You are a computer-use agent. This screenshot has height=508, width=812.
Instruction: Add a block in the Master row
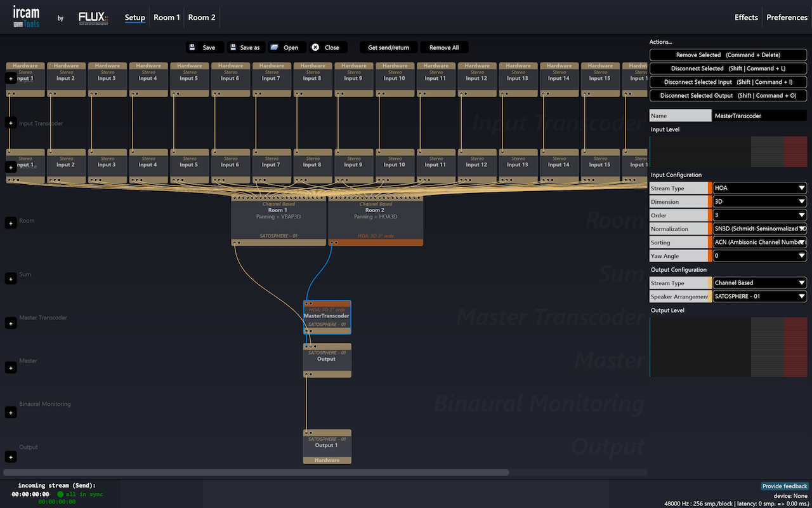tap(11, 368)
